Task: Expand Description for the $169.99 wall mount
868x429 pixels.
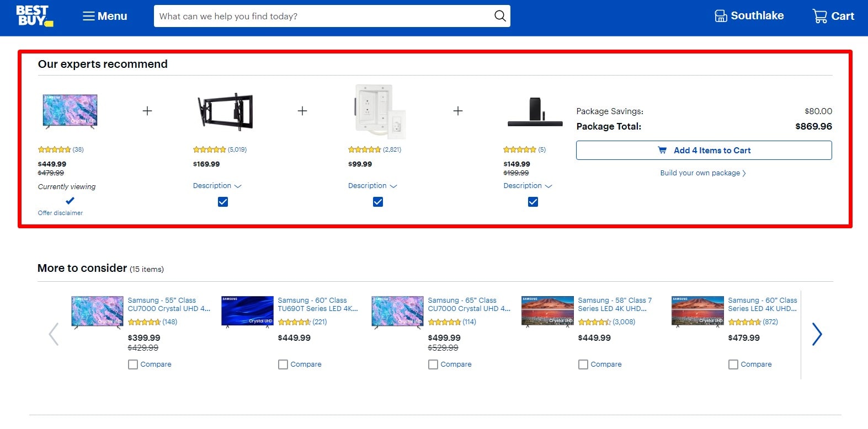Action: pos(217,186)
